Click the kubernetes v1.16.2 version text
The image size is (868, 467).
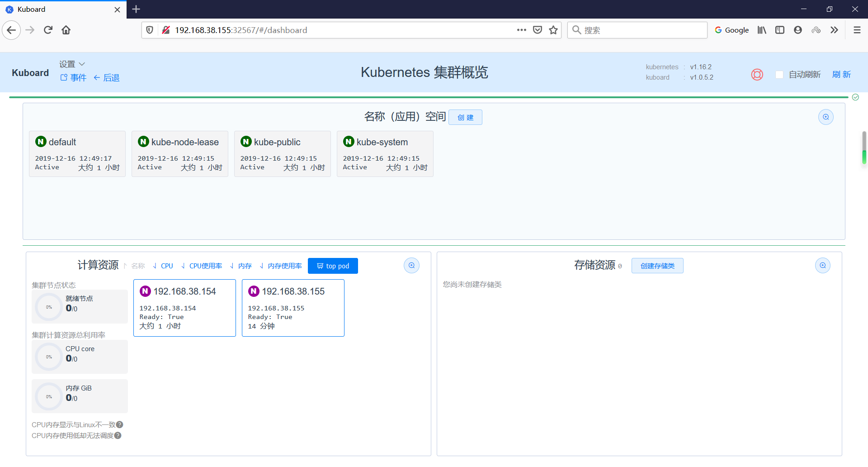679,67
